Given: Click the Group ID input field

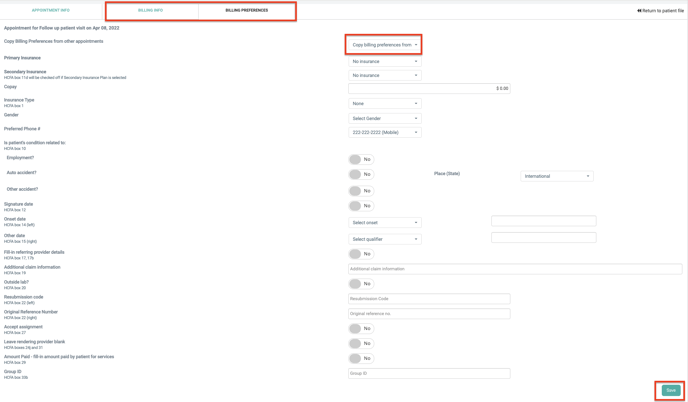Looking at the screenshot, I should tap(429, 373).
